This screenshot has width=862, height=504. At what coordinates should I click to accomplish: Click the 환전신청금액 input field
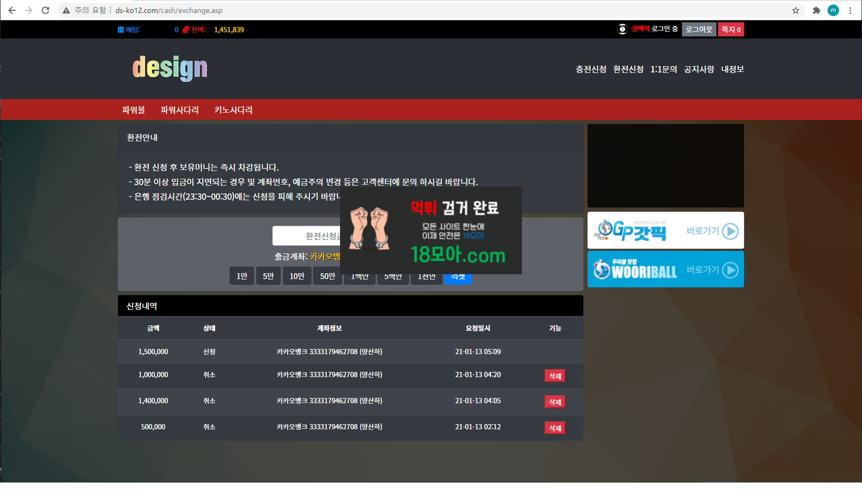307,236
